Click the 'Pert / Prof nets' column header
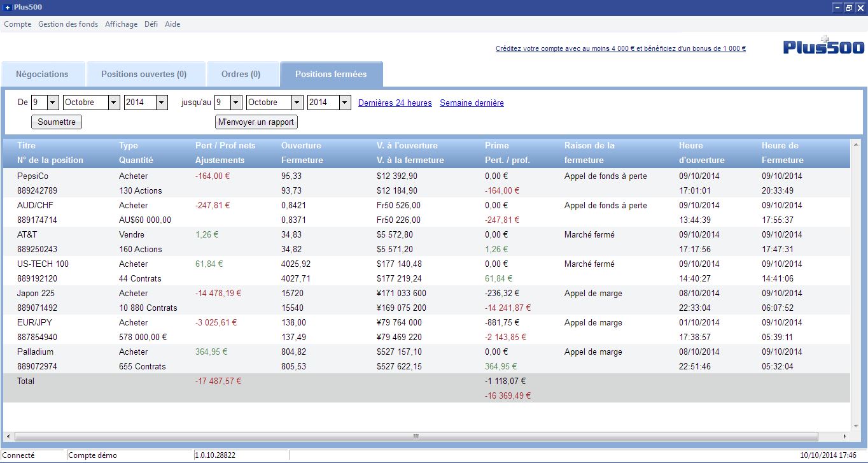The height and width of the screenshot is (463, 868). (x=225, y=145)
